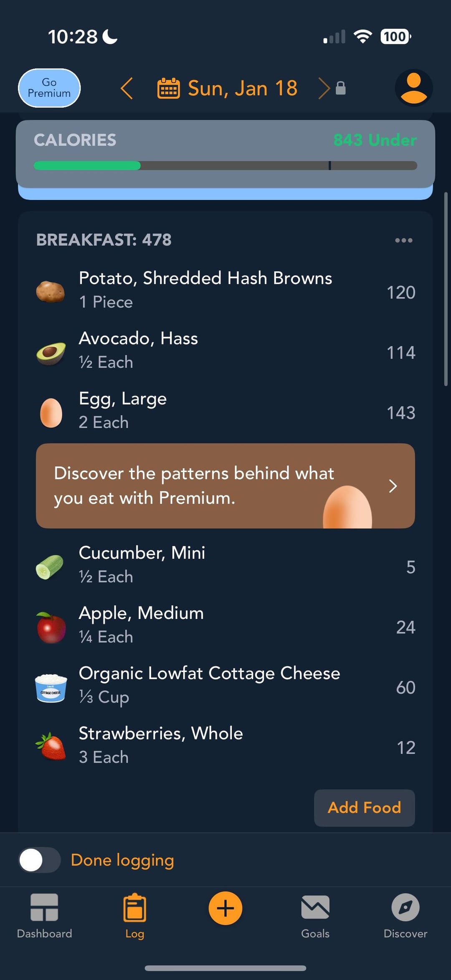451x980 pixels.
Task: Tap the cottage cheese container icon
Action: pos(51,687)
